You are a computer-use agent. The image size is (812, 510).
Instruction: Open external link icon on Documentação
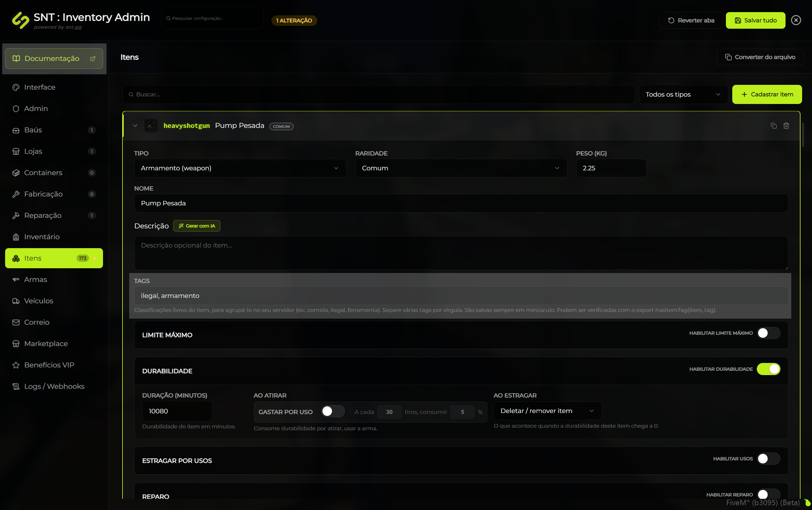pos(93,59)
